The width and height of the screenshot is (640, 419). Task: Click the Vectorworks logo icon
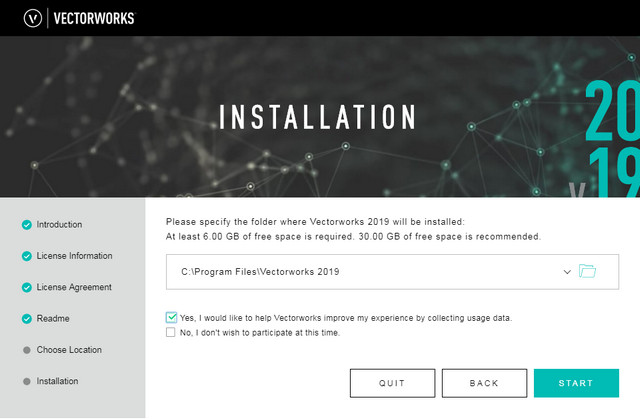pyautogui.click(x=34, y=18)
